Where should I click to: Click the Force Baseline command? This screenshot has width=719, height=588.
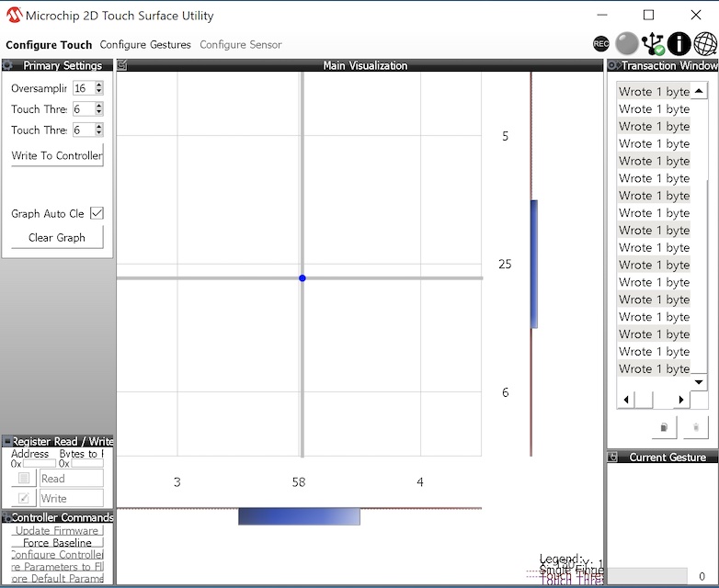coord(57,543)
